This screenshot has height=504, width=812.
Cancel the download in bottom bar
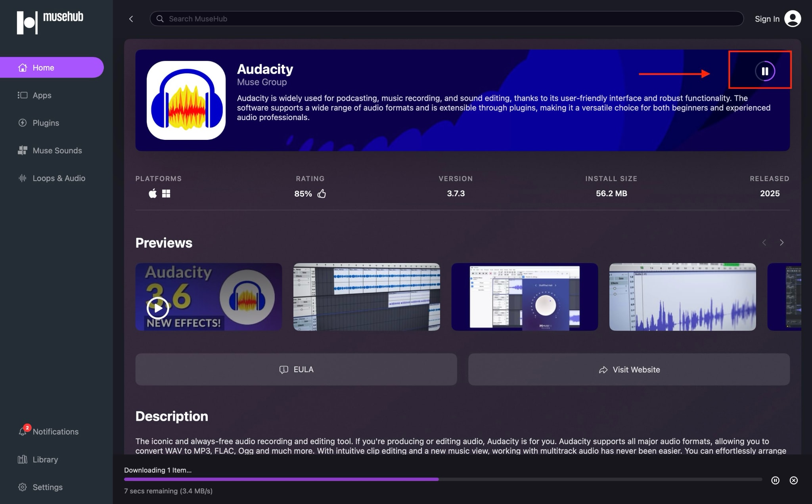coord(793,480)
